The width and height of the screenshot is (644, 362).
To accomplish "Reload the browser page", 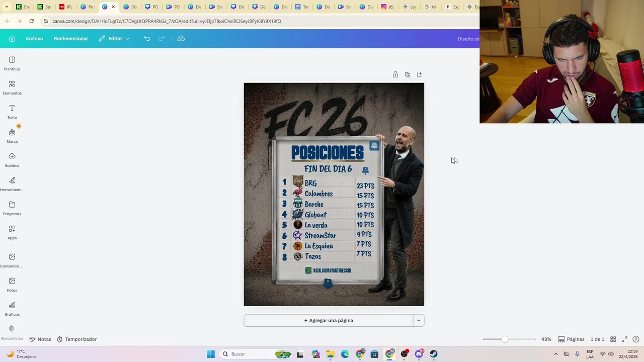I will [x=31, y=21].
